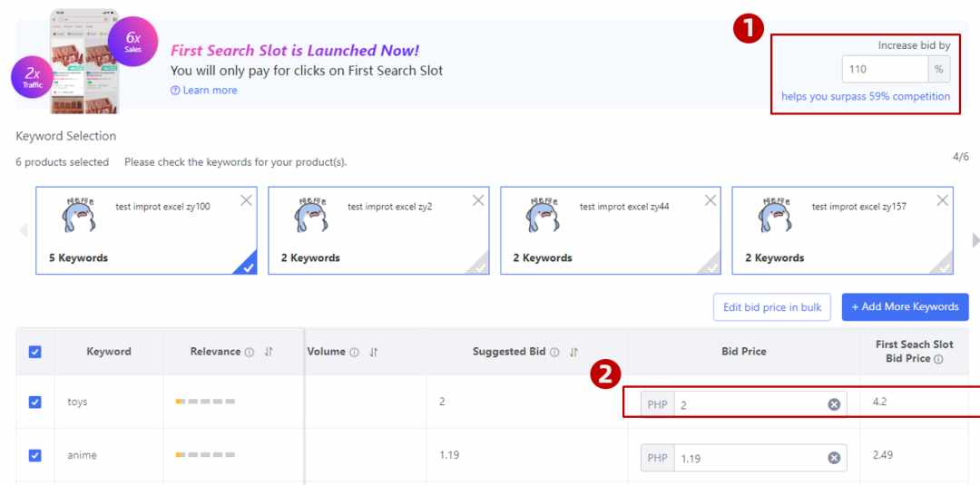Edit the bid price field for toys
980x485 pixels.
click(x=750, y=404)
